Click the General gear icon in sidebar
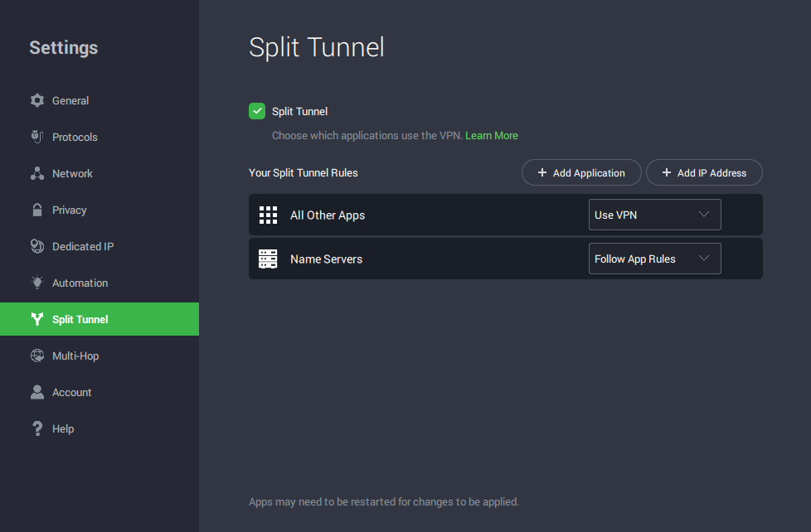 [x=36, y=100]
